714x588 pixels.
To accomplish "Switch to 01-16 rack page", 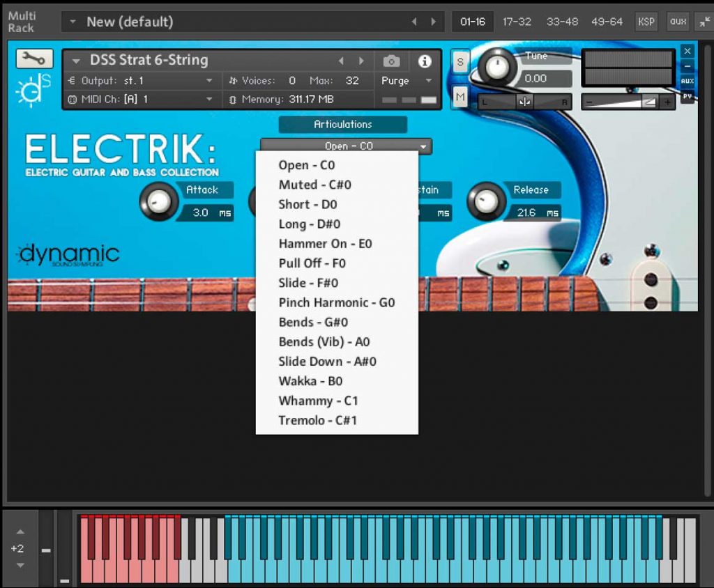I will click(x=473, y=22).
